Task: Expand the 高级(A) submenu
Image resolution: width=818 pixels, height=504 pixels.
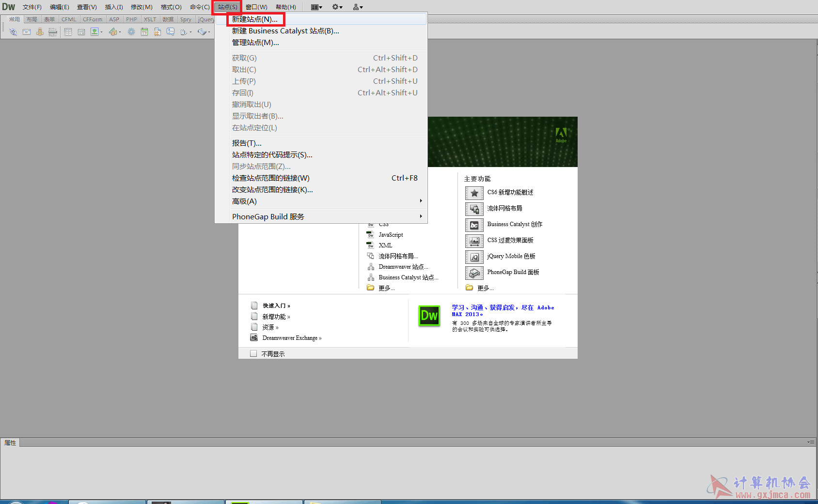Action: (x=321, y=201)
